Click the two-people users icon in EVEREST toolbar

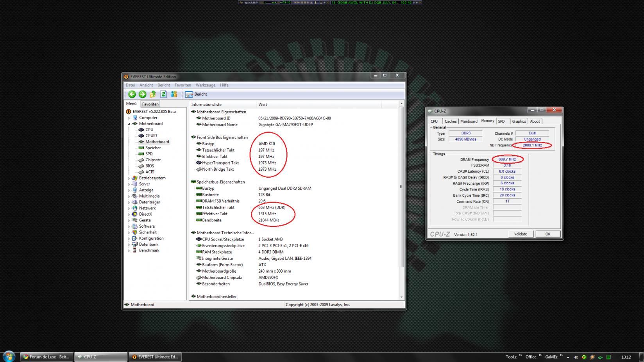coord(174,94)
